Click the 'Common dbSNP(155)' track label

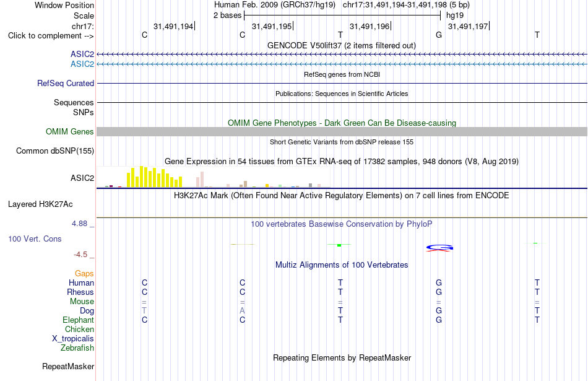tap(54, 151)
